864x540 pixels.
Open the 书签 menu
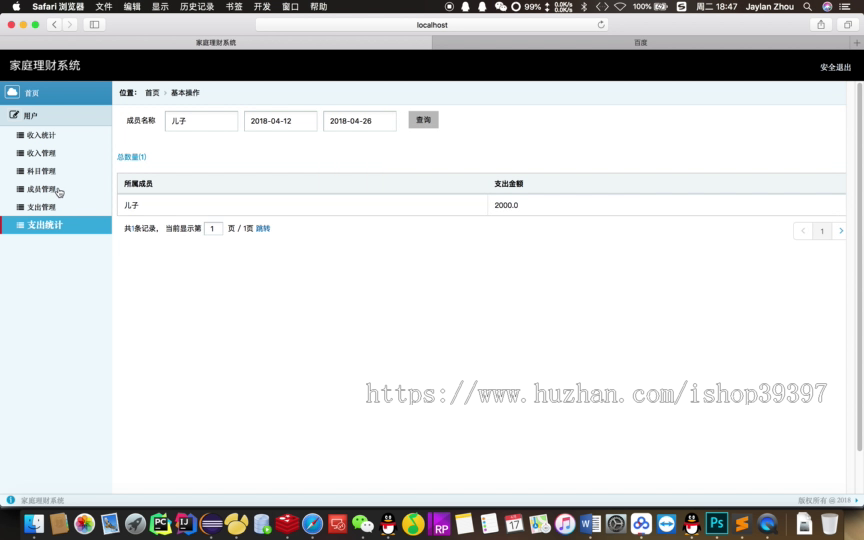pyautogui.click(x=234, y=7)
